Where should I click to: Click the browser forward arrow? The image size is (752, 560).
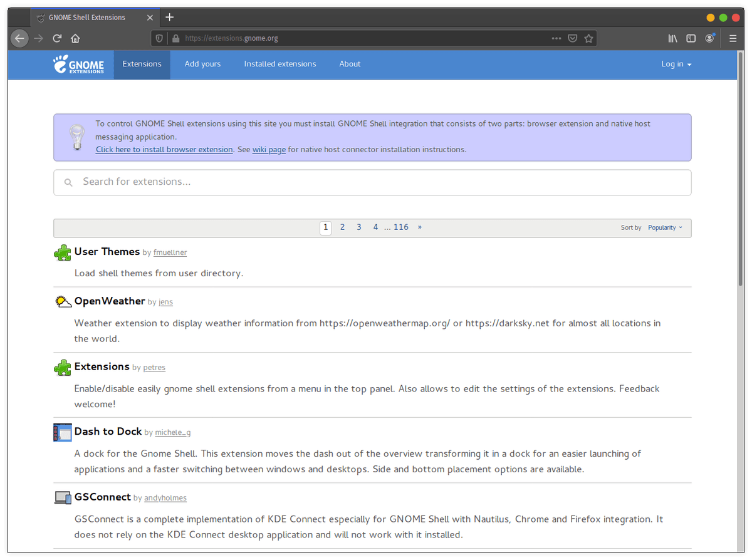click(39, 38)
